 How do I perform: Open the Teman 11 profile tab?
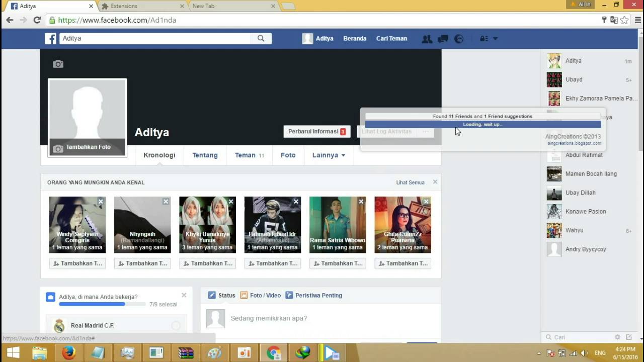[250, 155]
